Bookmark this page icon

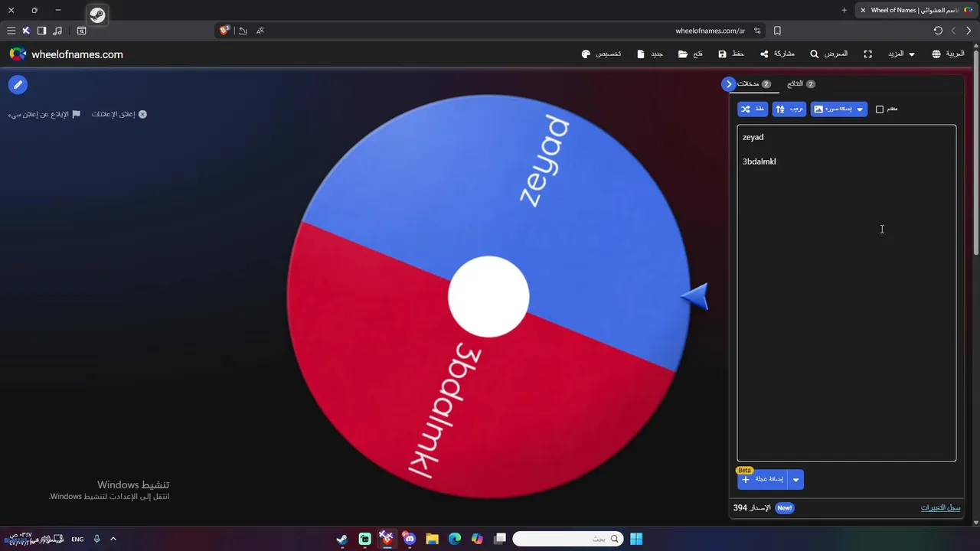click(x=777, y=31)
